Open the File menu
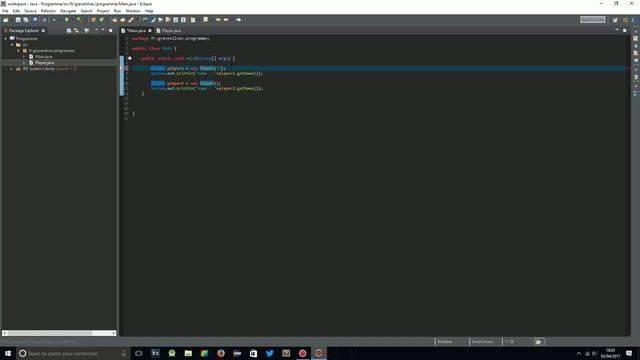Viewport: 640px width, 360px height. click(x=5, y=11)
